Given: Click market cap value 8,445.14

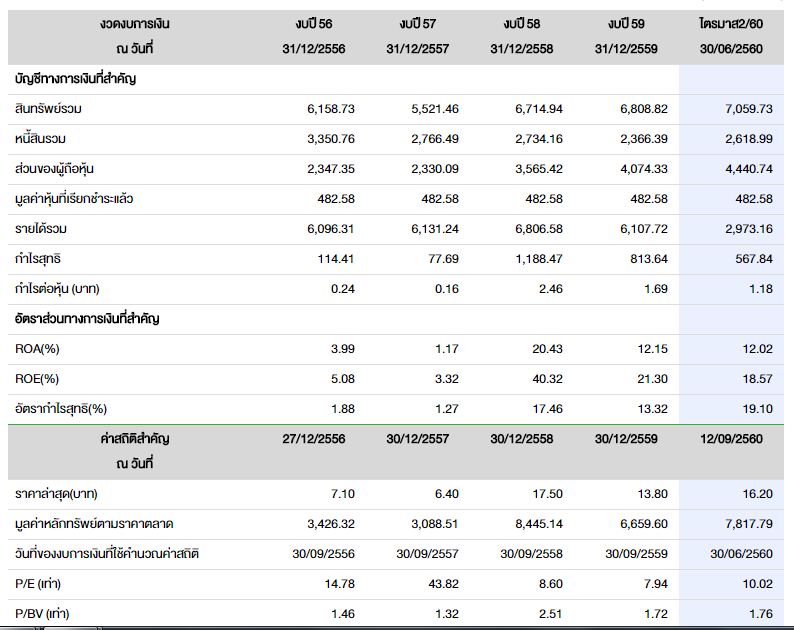Looking at the screenshot, I should (x=539, y=524).
